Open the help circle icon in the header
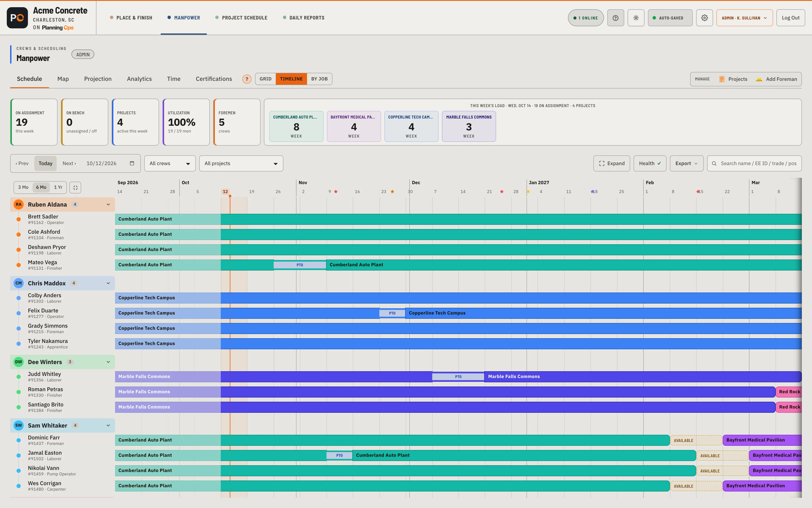This screenshot has width=812, height=508. click(615, 18)
